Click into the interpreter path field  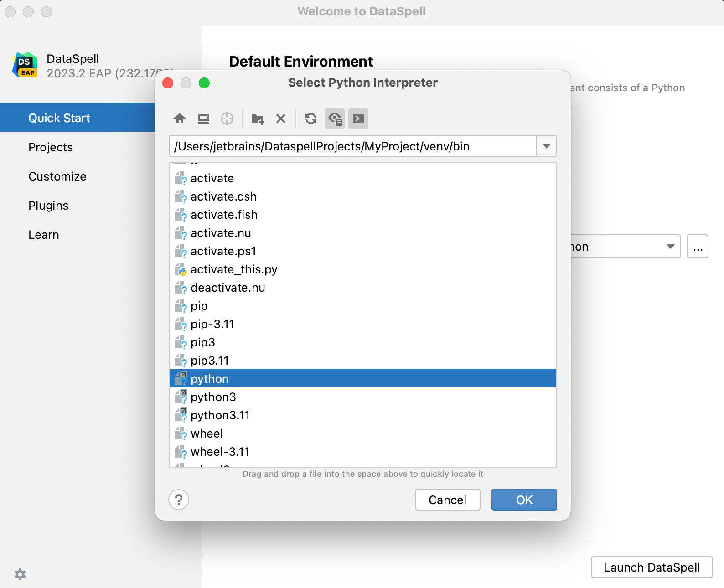353,146
